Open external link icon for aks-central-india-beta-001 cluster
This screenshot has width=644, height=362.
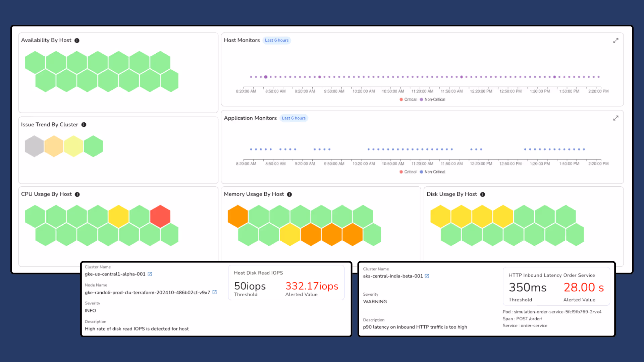click(x=427, y=276)
